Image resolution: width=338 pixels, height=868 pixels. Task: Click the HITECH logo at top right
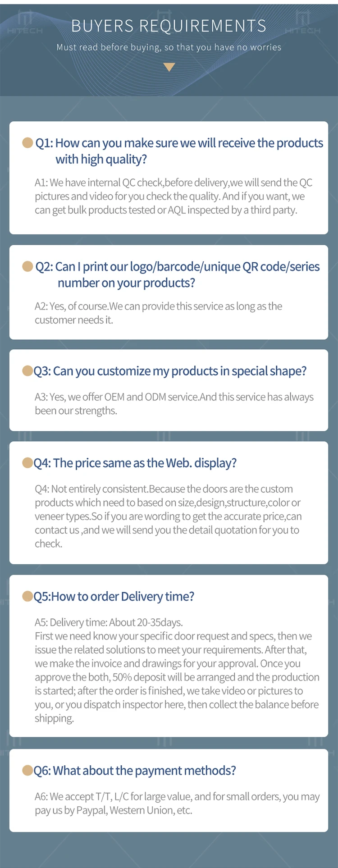pyautogui.click(x=302, y=23)
